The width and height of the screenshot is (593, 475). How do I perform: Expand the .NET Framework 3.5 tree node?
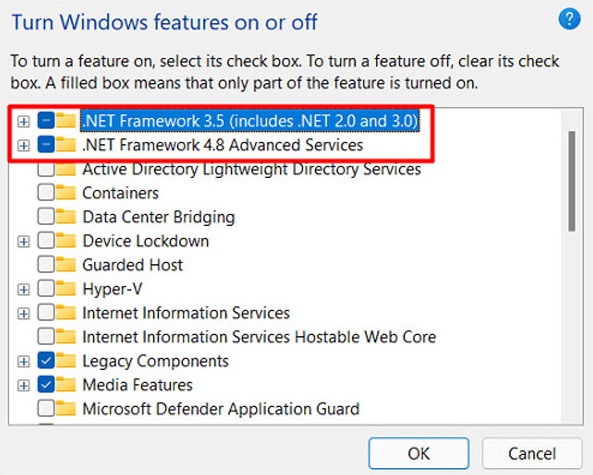(x=23, y=121)
